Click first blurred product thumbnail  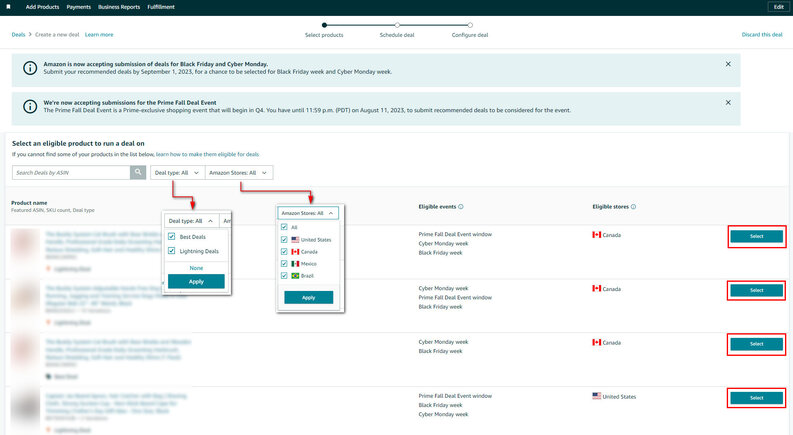point(25,243)
